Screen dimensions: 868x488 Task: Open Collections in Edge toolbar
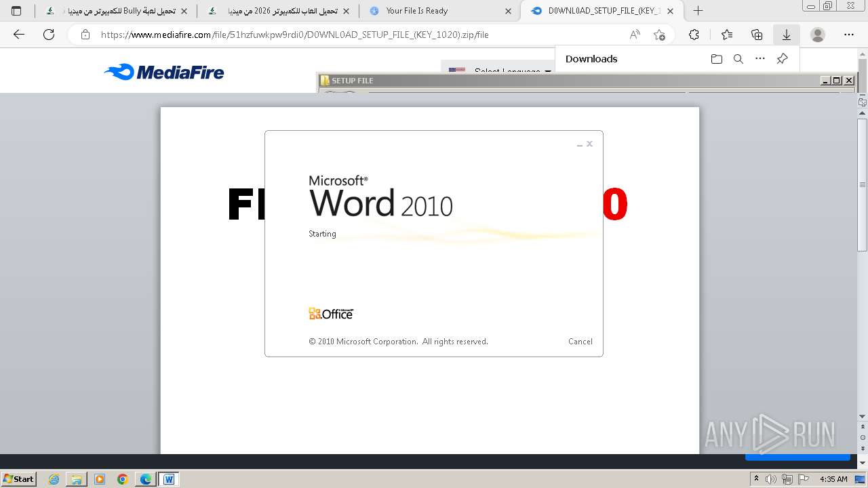click(757, 35)
